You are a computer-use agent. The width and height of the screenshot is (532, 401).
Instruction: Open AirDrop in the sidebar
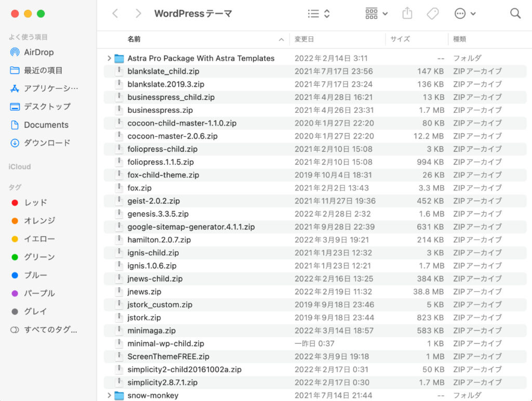click(38, 53)
